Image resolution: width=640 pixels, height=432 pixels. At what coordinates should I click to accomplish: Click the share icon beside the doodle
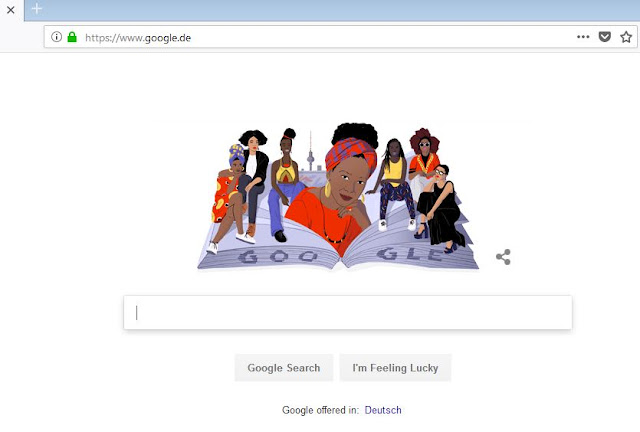[x=503, y=257]
